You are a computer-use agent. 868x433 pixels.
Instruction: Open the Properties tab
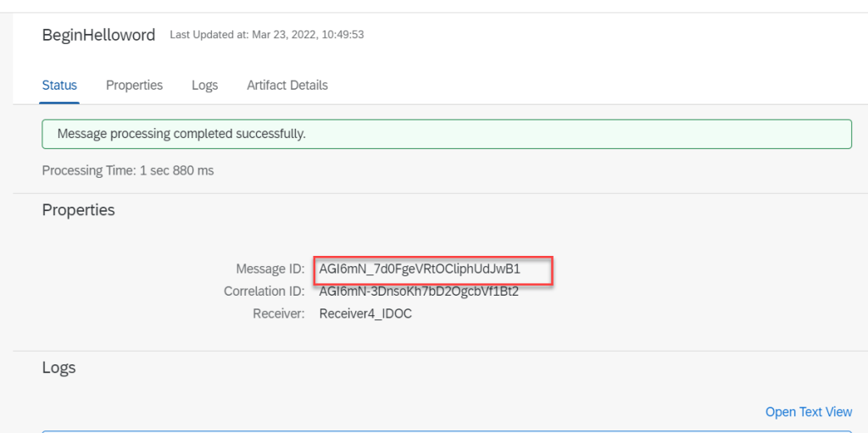tap(134, 86)
